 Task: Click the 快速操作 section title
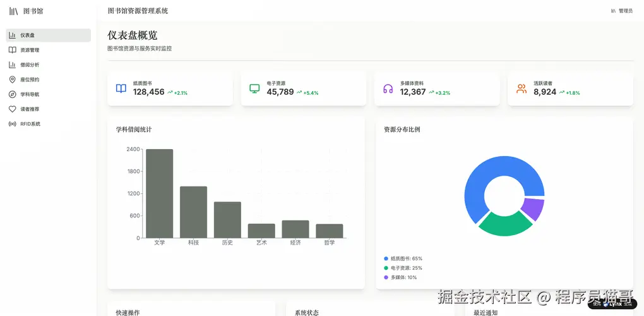tap(128, 313)
